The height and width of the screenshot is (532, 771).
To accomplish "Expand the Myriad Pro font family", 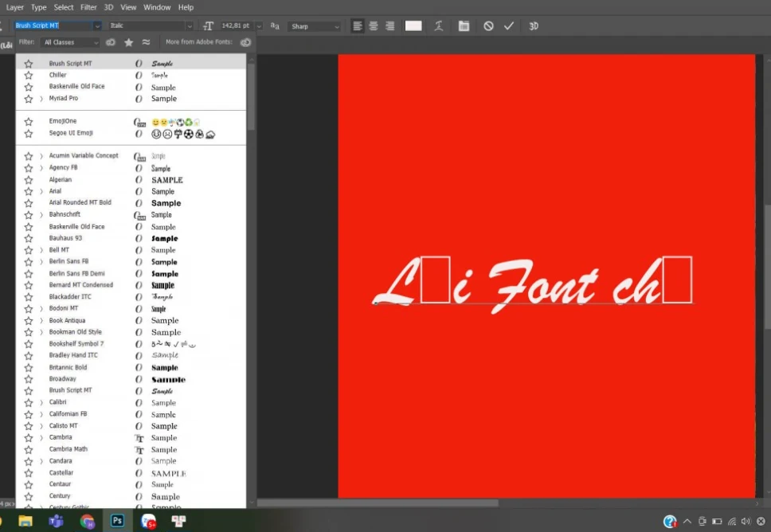I will [x=41, y=99].
